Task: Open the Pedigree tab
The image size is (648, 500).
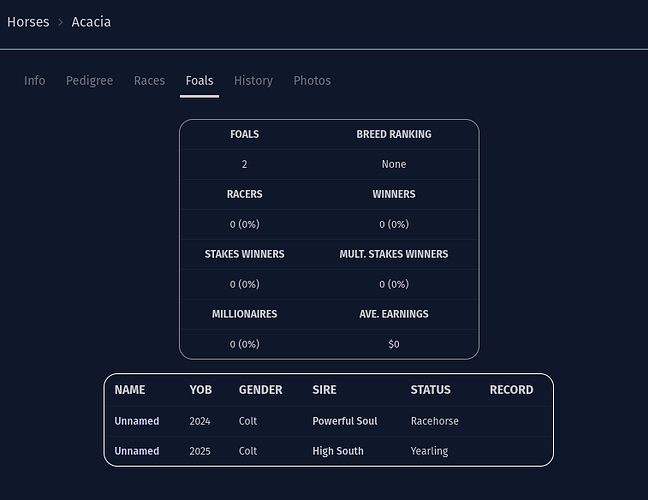Action: coord(89,81)
